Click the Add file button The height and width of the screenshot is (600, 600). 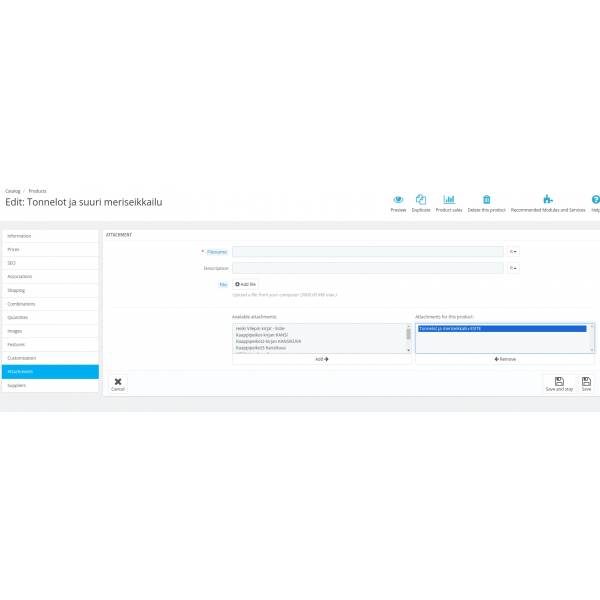[245, 284]
